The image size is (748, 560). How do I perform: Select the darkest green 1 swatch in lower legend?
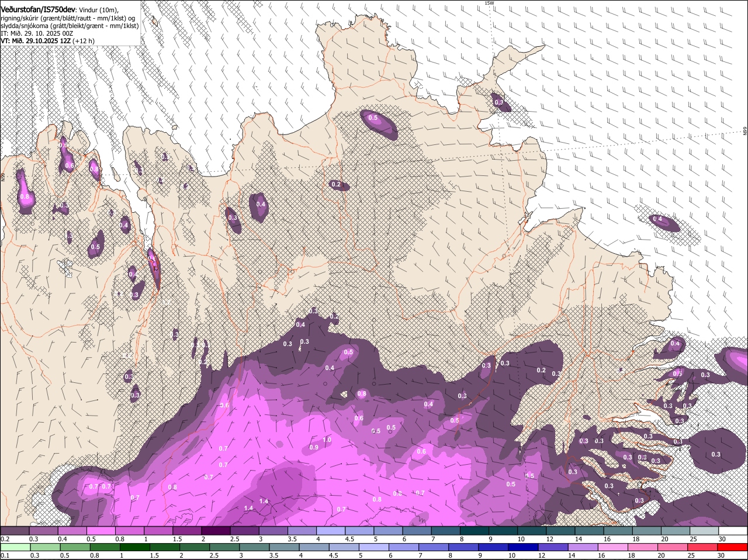(134, 547)
